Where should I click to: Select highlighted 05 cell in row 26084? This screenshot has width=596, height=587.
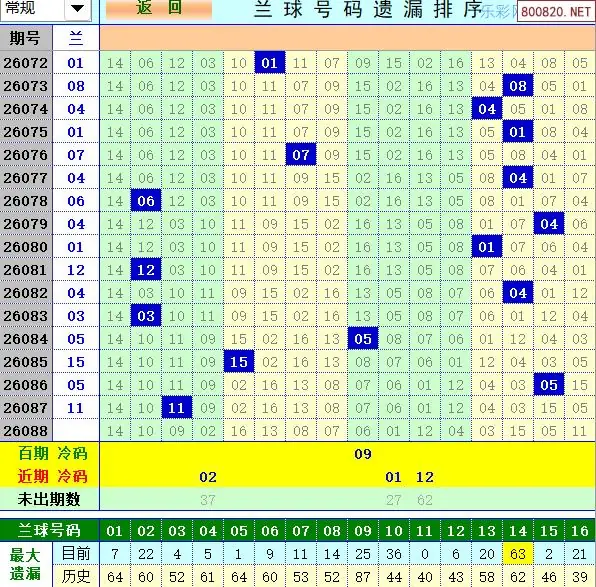click(x=363, y=339)
